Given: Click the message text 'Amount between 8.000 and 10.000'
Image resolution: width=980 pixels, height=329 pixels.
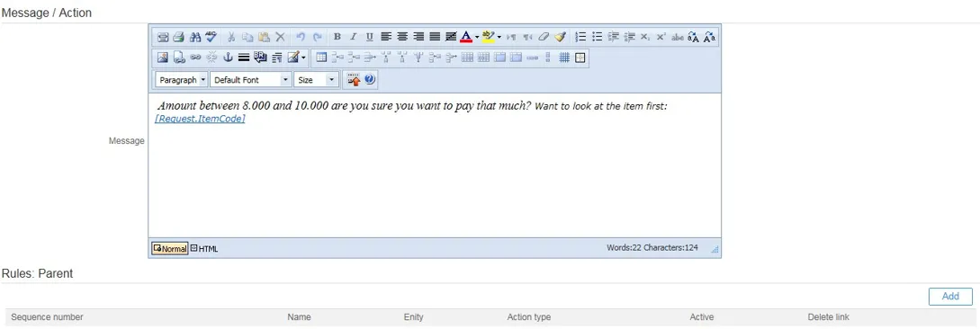Looking at the screenshot, I should coord(243,105).
